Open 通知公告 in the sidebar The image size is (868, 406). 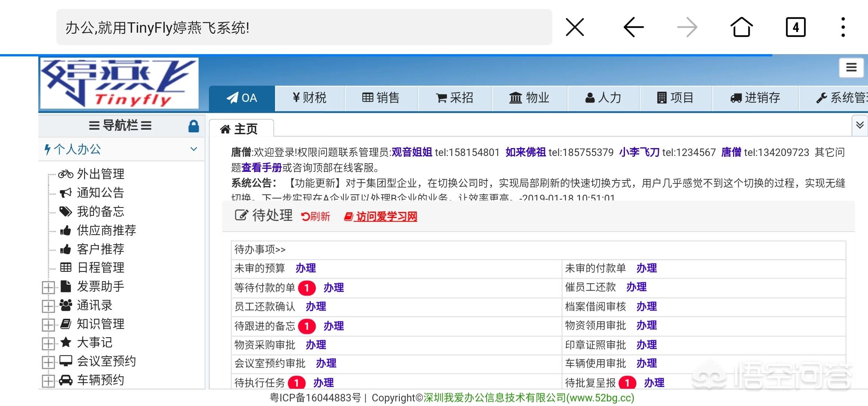pyautogui.click(x=100, y=193)
